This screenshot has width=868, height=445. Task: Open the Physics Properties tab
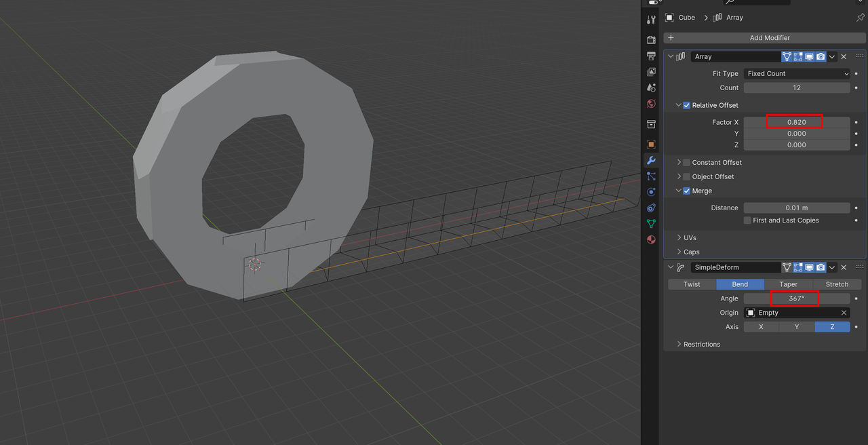click(x=650, y=192)
